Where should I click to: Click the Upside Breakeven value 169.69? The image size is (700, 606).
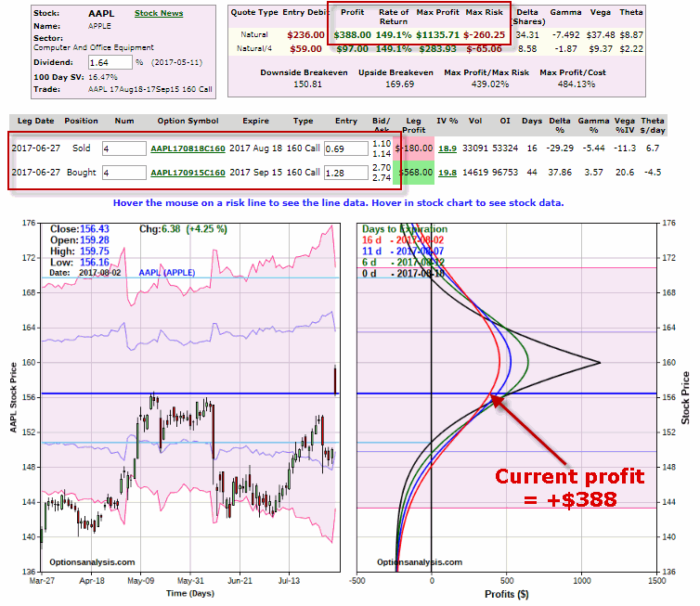click(x=399, y=84)
